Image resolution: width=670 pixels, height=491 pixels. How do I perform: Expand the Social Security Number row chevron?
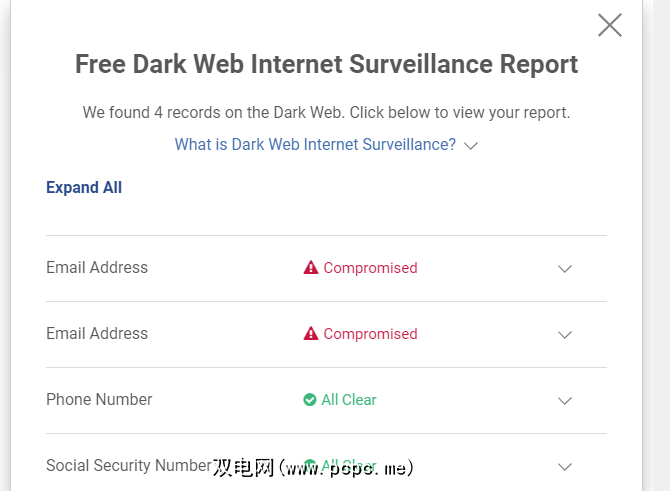click(x=565, y=467)
